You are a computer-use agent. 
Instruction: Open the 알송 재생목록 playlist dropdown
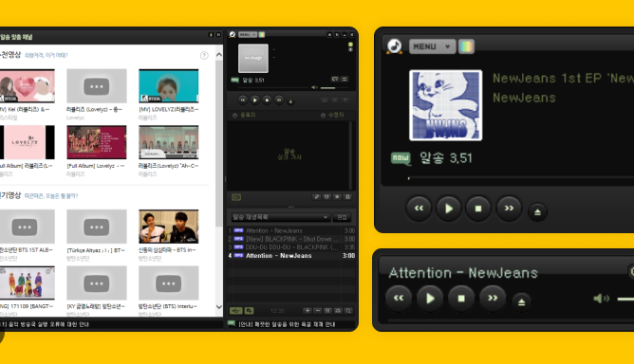click(281, 217)
